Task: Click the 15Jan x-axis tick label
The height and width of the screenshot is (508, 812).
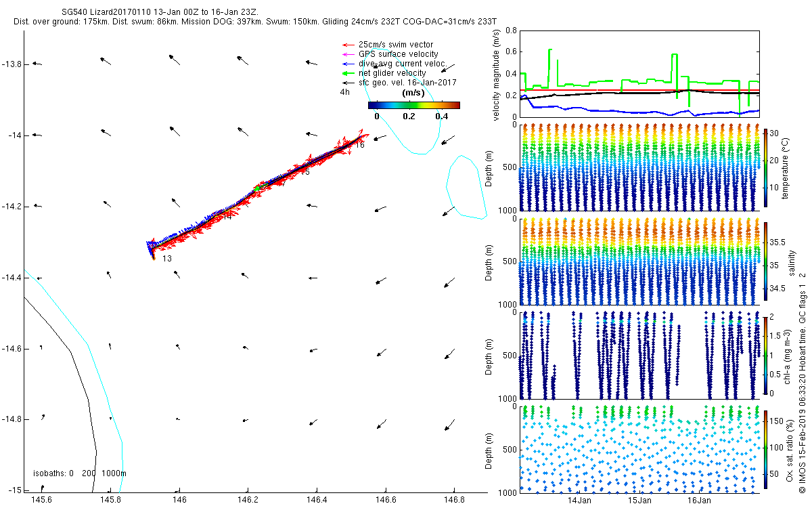Action: point(639,501)
